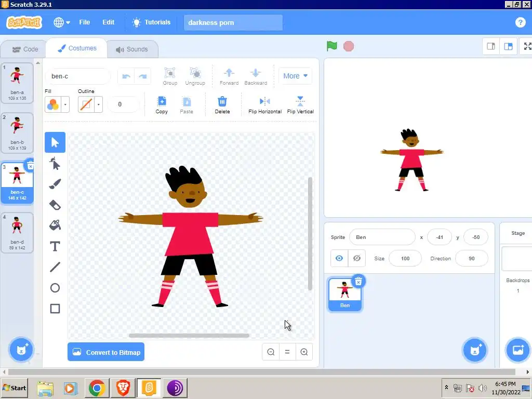Select the Brush tool
This screenshot has width=532, height=399.
pyautogui.click(x=55, y=184)
